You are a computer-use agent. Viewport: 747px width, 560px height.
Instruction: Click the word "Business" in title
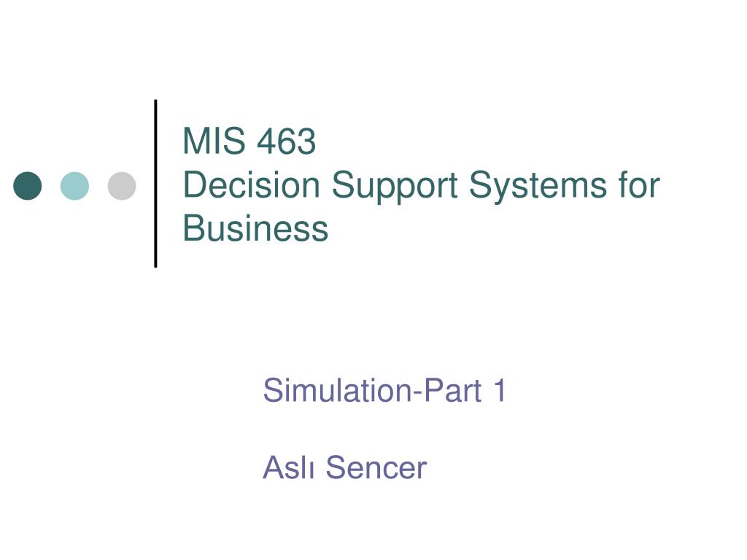point(255,228)
